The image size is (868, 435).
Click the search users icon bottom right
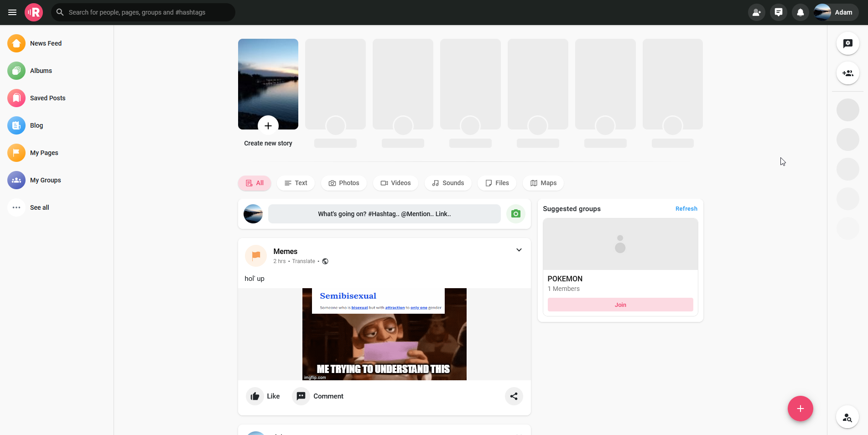click(x=847, y=417)
